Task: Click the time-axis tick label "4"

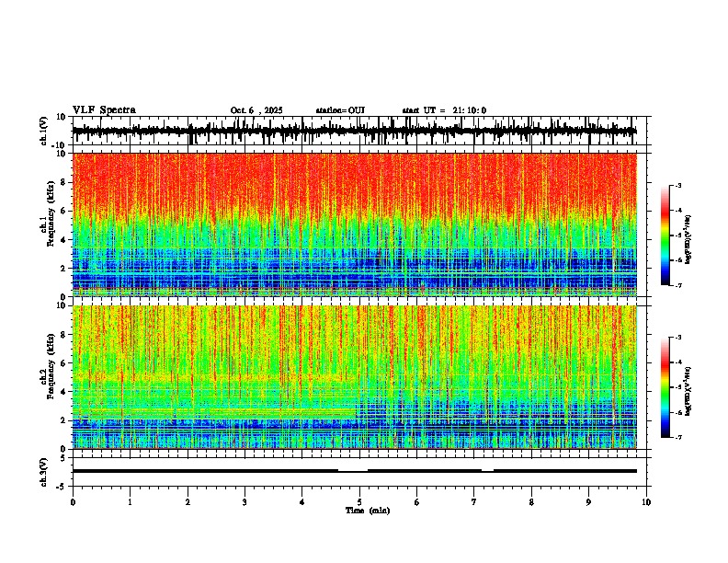Action: (x=302, y=502)
